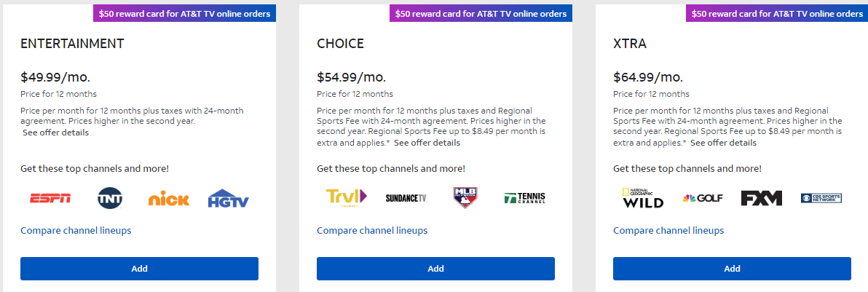Click the Travel Channel logo
The image size is (868, 292).
coord(346,197)
